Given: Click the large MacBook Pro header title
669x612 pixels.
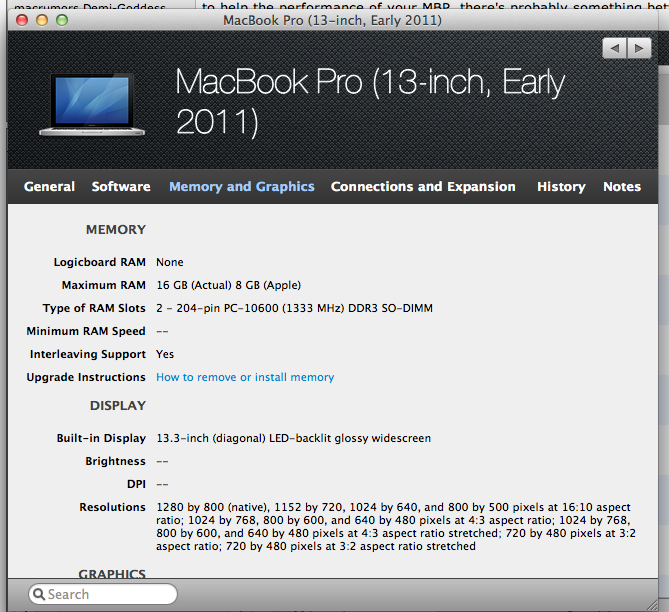Looking at the screenshot, I should (370, 102).
